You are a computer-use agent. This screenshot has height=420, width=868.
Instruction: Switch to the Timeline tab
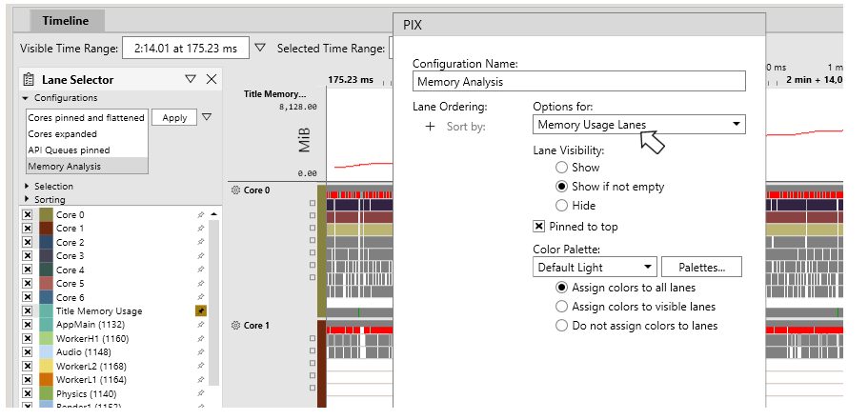tap(66, 21)
